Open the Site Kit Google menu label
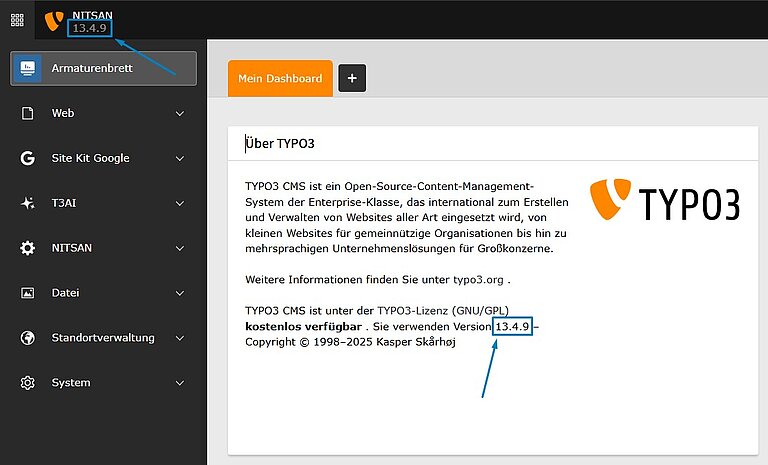 91,158
